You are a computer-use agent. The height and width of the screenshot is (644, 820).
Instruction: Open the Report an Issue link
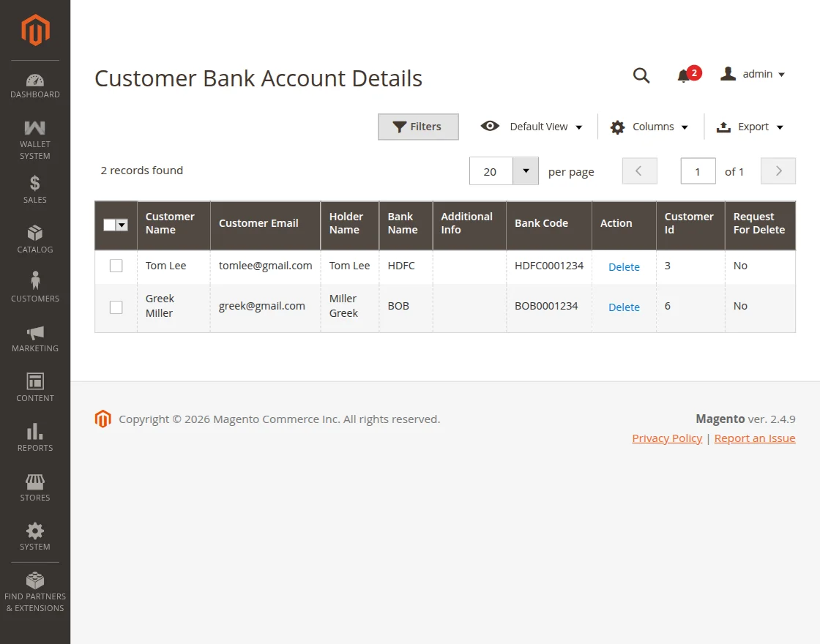tap(755, 438)
